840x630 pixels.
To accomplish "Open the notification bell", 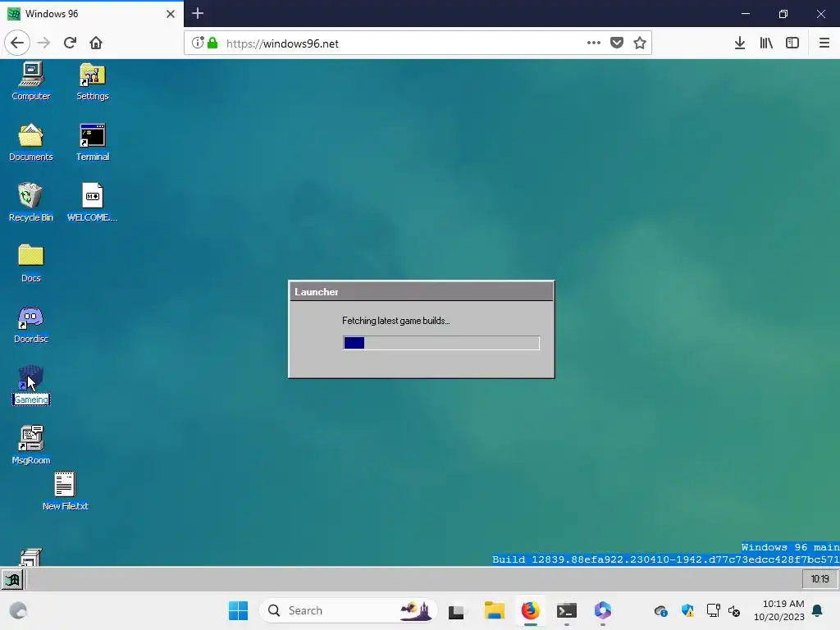I will pyautogui.click(x=818, y=610).
